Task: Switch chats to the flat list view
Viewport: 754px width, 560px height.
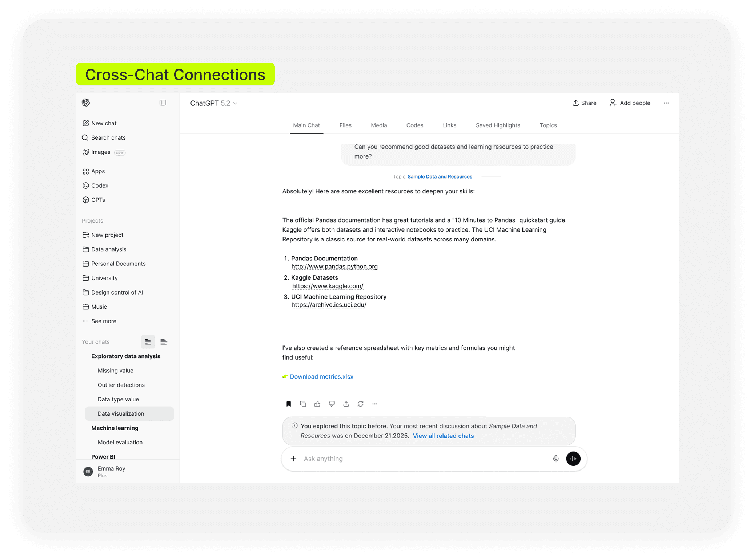Action: [x=164, y=342]
